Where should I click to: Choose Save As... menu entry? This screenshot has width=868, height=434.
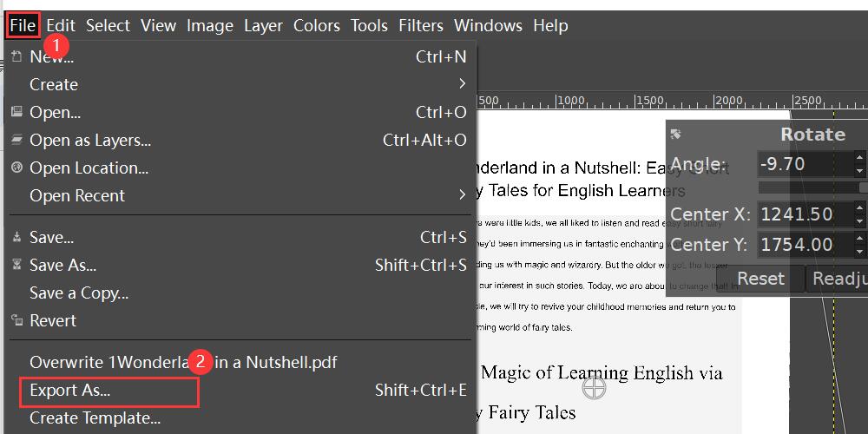[x=240, y=265]
